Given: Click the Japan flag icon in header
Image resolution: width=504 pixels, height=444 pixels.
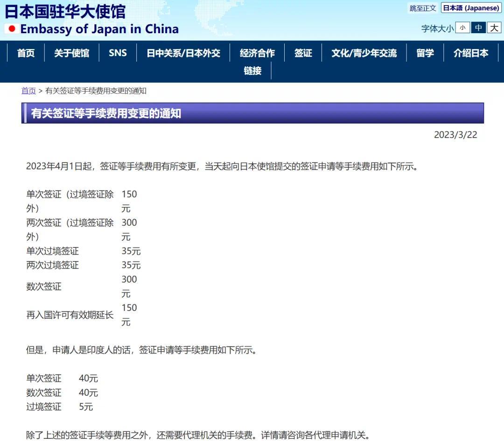Looking at the screenshot, I should [12, 29].
